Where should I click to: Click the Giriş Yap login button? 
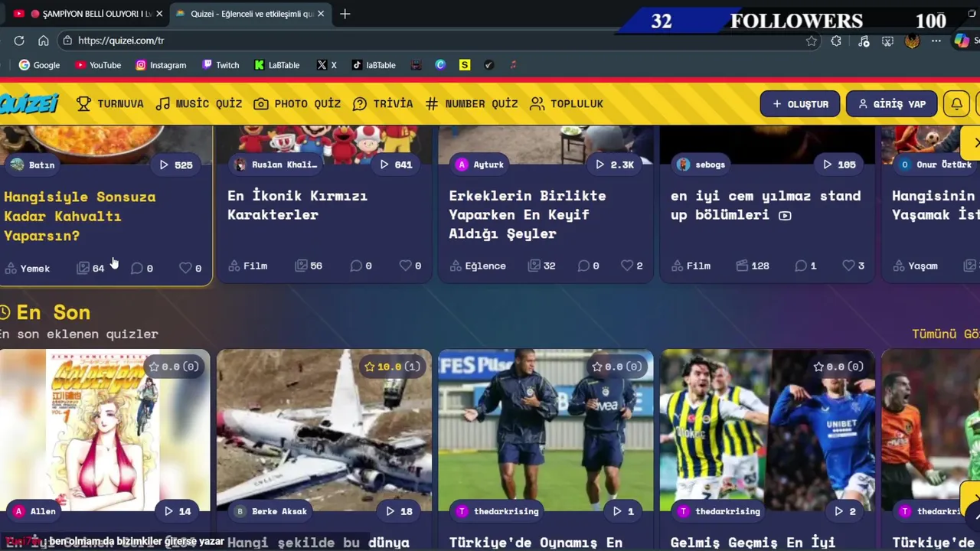892,104
